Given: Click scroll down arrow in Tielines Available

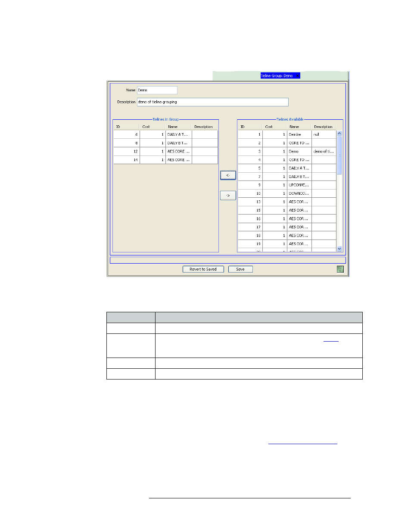Looking at the screenshot, I should click(x=339, y=249).
